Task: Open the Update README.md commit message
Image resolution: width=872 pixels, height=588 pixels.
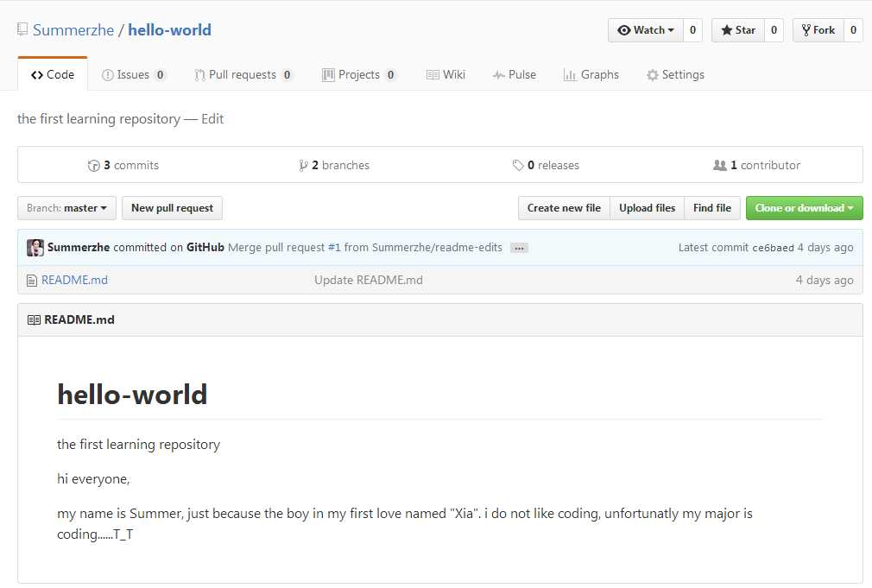Action: [369, 281]
